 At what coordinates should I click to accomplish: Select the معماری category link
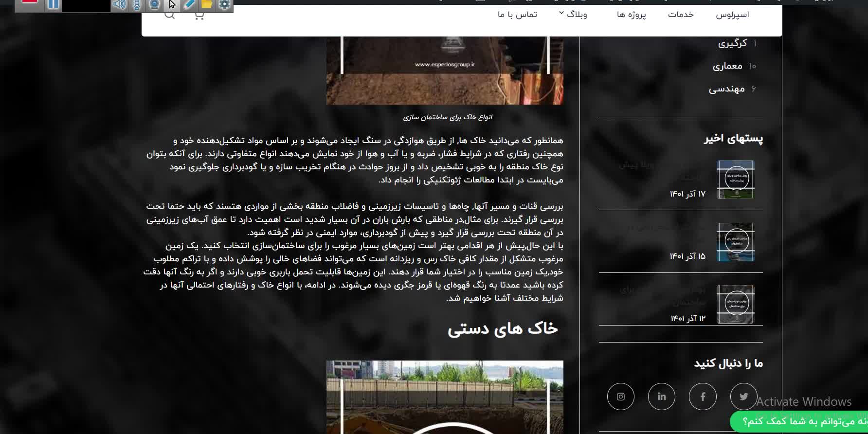[727, 66]
